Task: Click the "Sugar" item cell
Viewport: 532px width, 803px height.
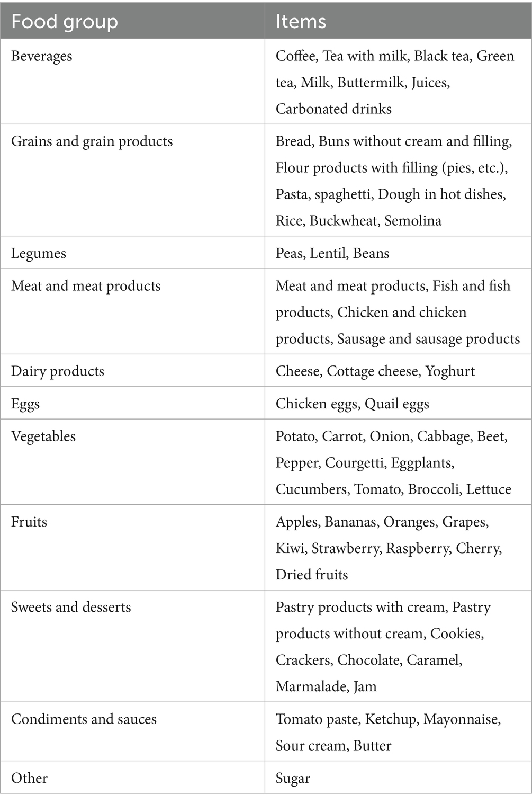Action: point(293,779)
